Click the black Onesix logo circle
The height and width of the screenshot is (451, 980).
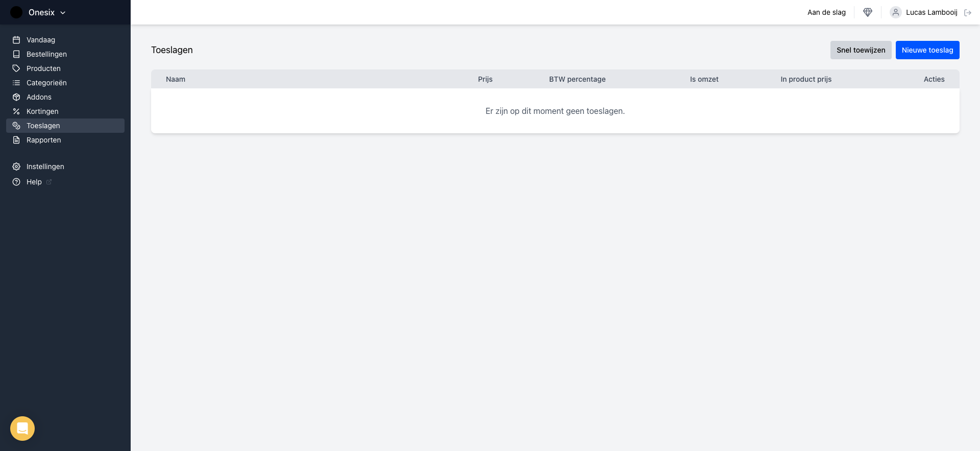(16, 12)
